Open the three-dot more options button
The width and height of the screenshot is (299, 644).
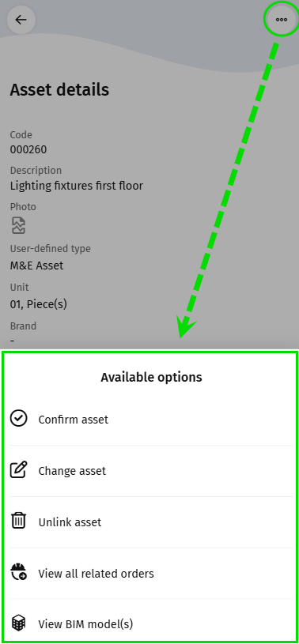coord(282,19)
